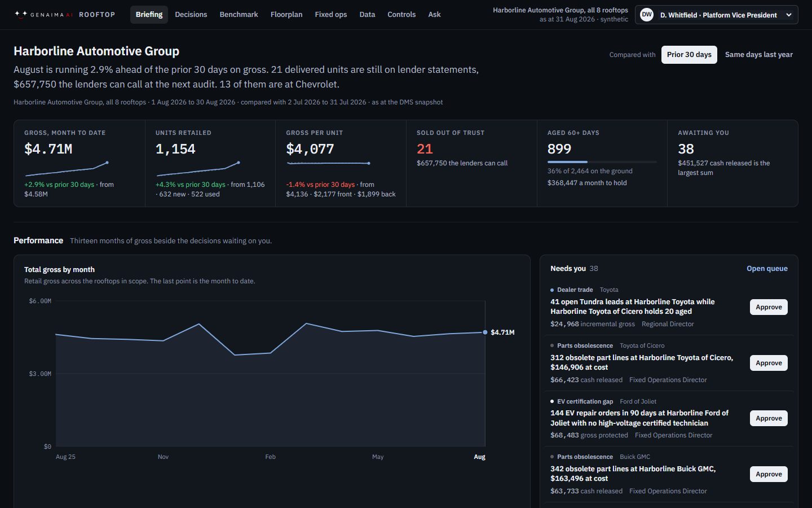Approve the Tundra dealer trade
812x508 pixels.
click(x=769, y=307)
